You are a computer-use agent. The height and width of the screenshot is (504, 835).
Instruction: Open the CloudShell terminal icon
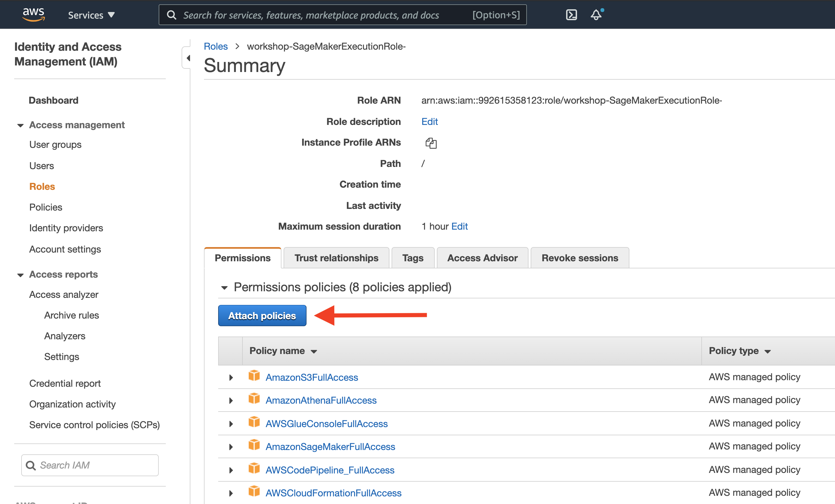(571, 15)
